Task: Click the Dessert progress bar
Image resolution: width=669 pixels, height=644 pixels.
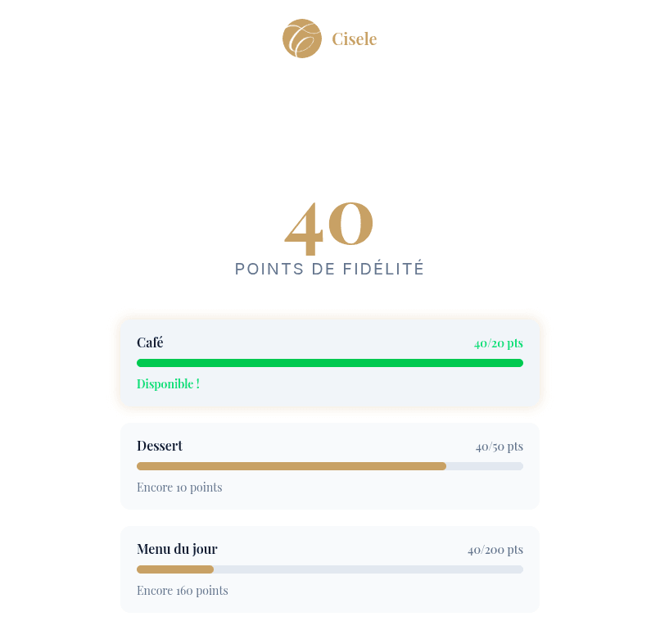Action: click(x=329, y=466)
